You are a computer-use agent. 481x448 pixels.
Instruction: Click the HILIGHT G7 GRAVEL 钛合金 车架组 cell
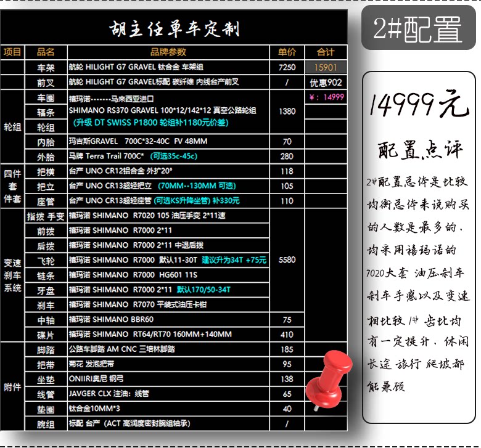168,67
